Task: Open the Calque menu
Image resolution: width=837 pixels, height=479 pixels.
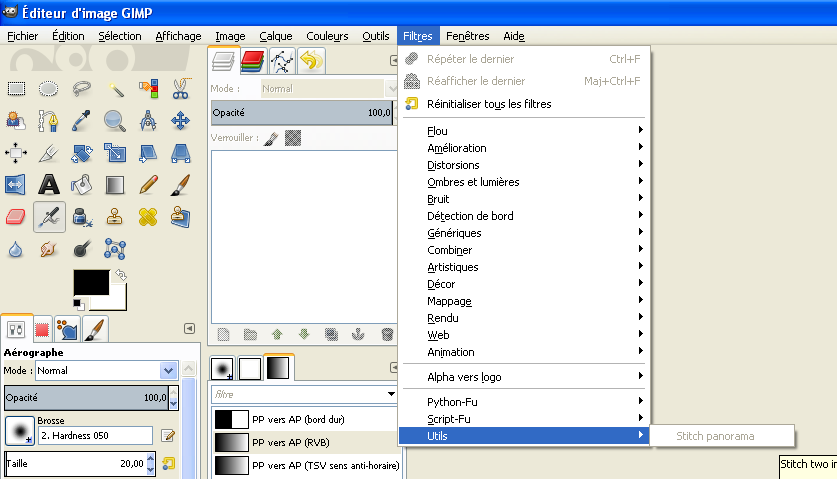Action: pos(276,36)
